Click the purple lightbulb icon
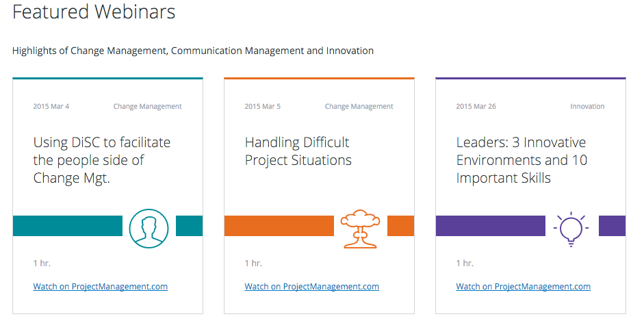The image size is (644, 334). pyautogui.click(x=571, y=229)
